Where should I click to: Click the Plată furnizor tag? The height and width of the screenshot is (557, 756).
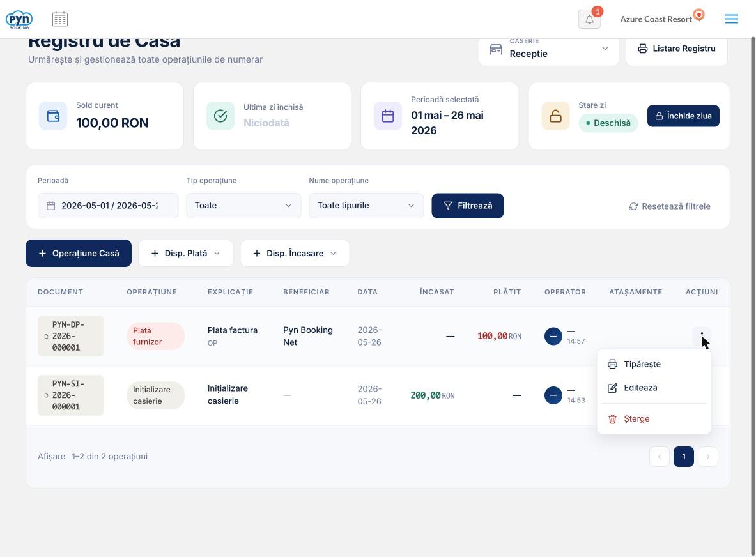point(155,337)
